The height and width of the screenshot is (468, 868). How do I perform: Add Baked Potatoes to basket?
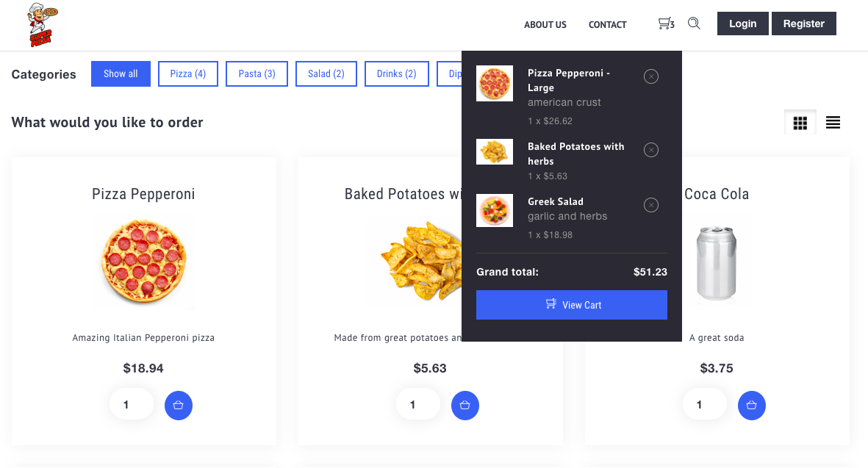pyautogui.click(x=465, y=406)
